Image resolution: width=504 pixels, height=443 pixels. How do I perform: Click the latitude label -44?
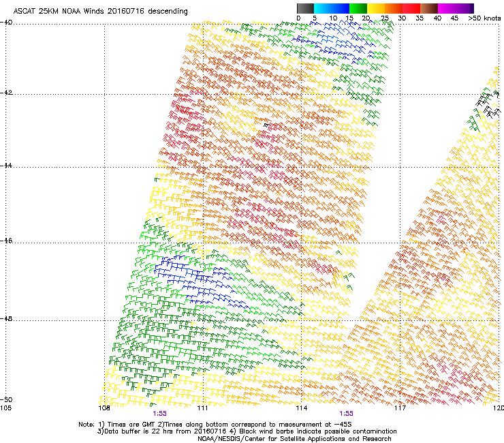click(6, 165)
